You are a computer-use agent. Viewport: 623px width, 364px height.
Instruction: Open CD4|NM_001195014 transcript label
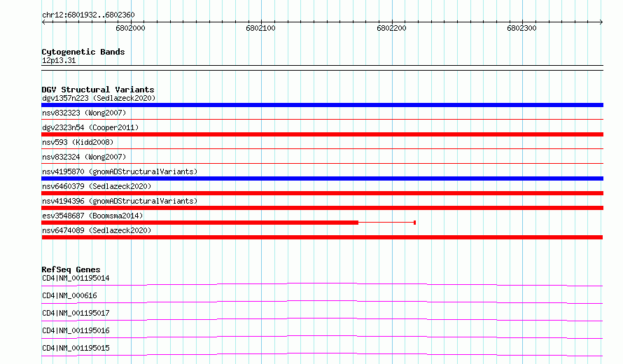click(76, 278)
